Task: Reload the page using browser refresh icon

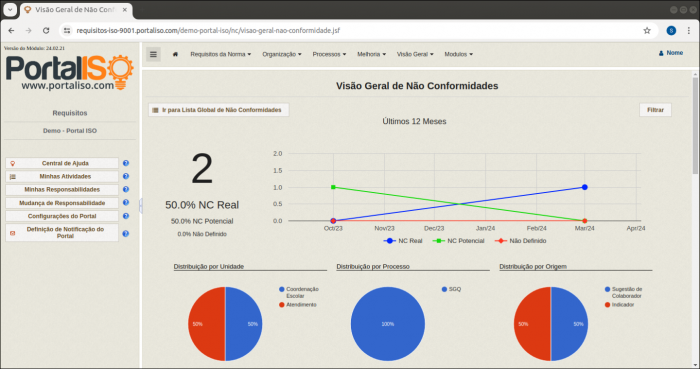Action: (46, 30)
